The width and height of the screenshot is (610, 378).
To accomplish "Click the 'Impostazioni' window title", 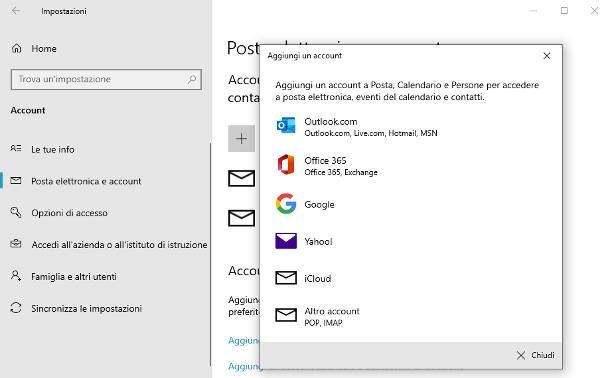I will tap(64, 11).
